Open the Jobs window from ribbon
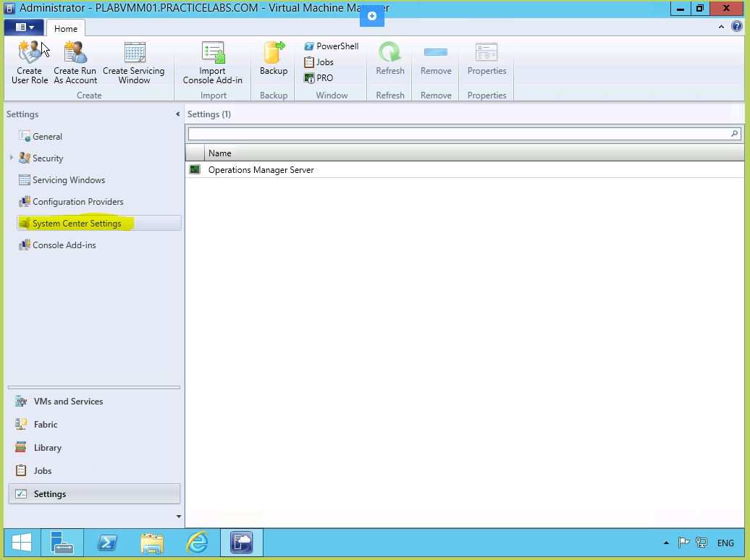Viewport: 750px width, 560px height. pyautogui.click(x=319, y=61)
